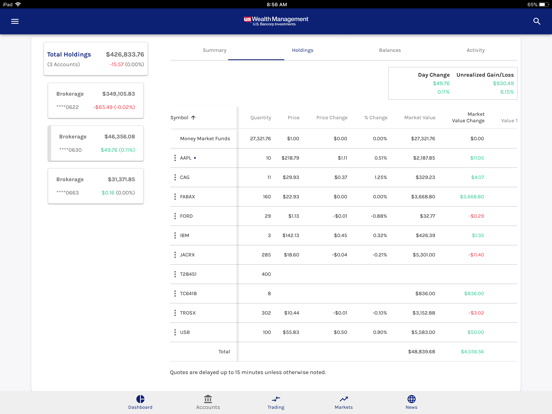The width and height of the screenshot is (552, 414).
Task: Sort by the Market Value column header
Action: pos(420,118)
